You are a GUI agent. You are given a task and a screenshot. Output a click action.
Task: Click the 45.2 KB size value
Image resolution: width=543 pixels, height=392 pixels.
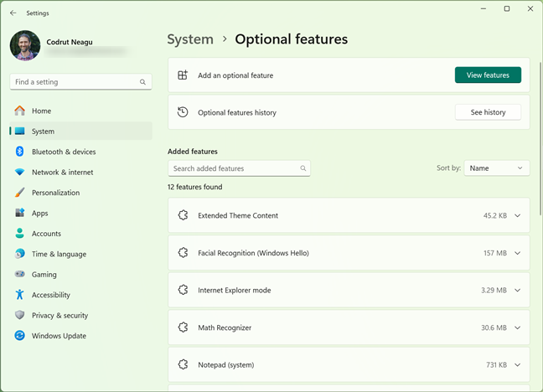pos(495,215)
